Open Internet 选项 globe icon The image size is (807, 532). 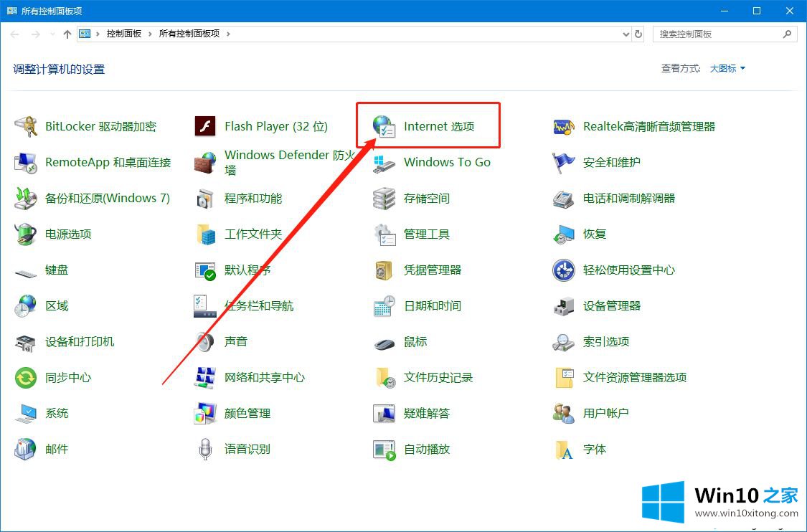click(x=384, y=127)
